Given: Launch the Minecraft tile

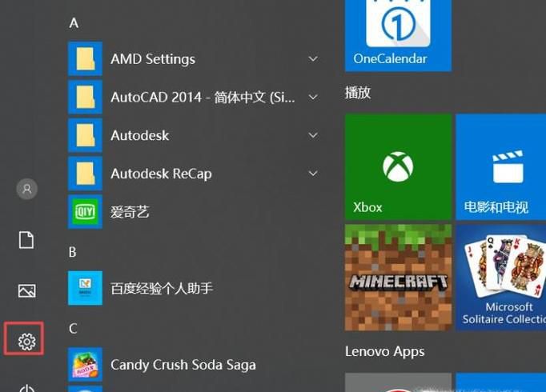Looking at the screenshot, I should click(x=398, y=278).
